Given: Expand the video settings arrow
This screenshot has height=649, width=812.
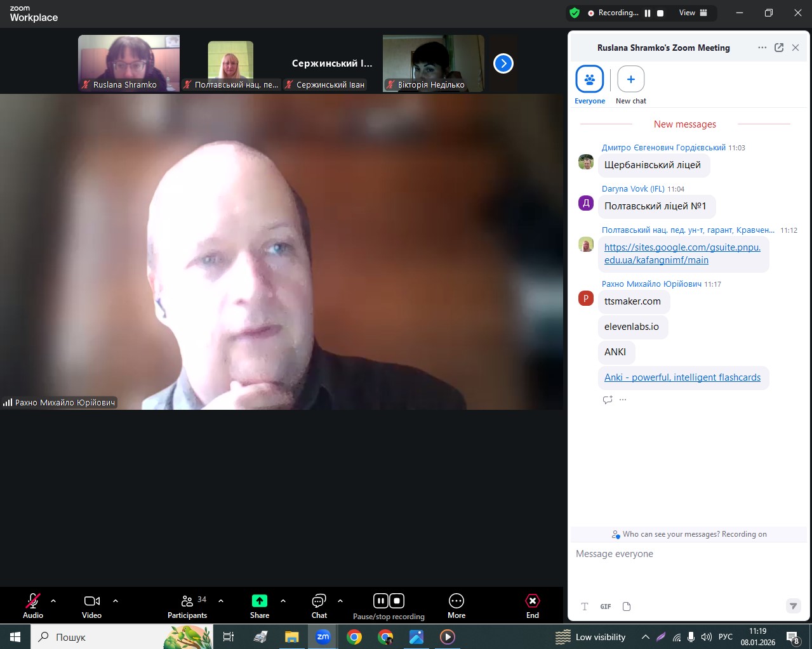Looking at the screenshot, I should click(116, 601).
